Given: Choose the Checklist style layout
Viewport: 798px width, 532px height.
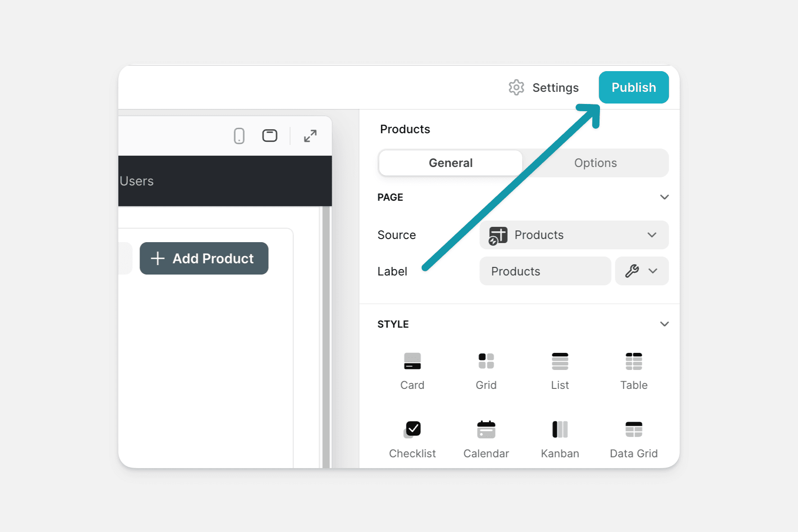Looking at the screenshot, I should (412, 439).
